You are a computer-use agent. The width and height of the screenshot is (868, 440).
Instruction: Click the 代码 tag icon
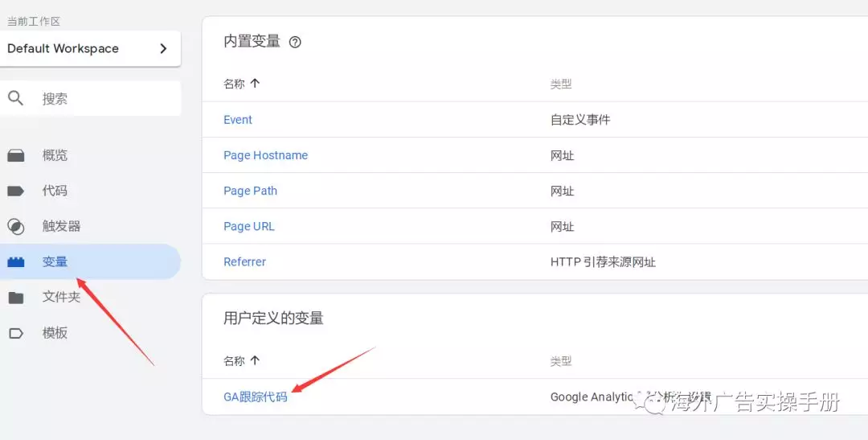(16, 191)
